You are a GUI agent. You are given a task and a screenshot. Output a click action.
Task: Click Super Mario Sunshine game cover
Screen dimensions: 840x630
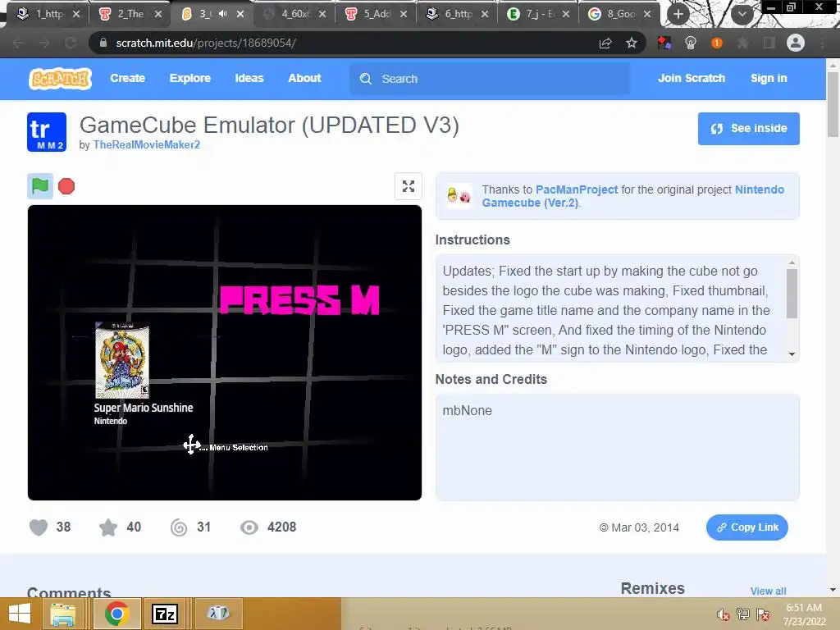coord(122,360)
